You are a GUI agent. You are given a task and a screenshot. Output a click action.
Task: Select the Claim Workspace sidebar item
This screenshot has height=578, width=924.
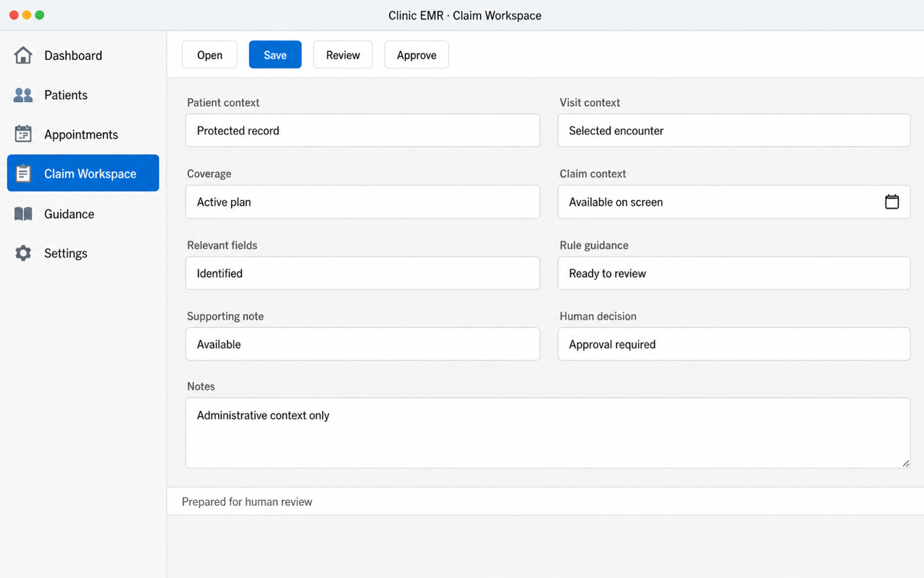(83, 173)
